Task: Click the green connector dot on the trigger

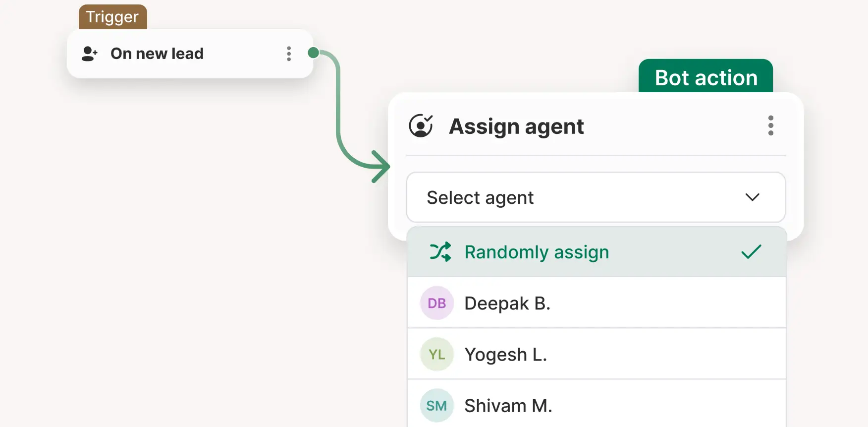Action: pyautogui.click(x=313, y=53)
